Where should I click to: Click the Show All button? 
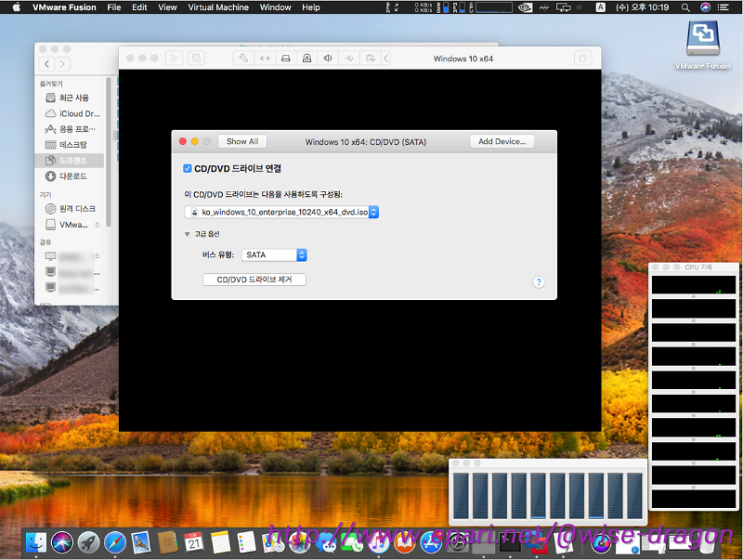tap(242, 141)
